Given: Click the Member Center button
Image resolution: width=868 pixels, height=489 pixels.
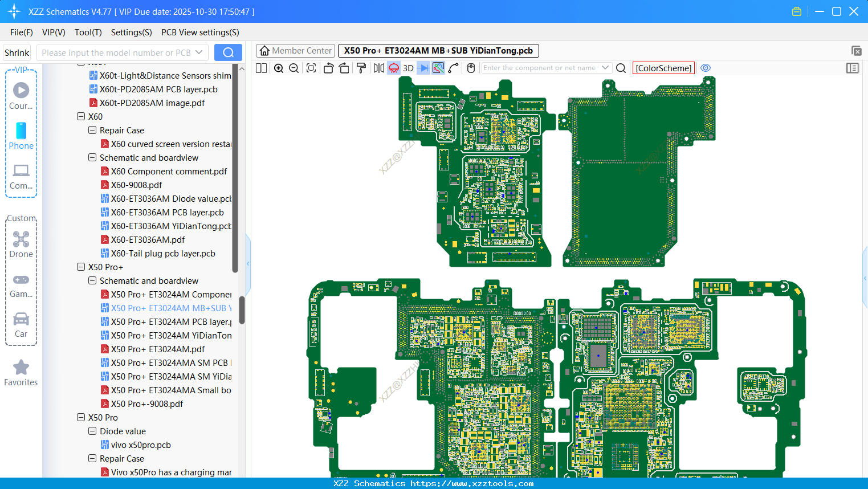Looking at the screenshot, I should 295,51.
